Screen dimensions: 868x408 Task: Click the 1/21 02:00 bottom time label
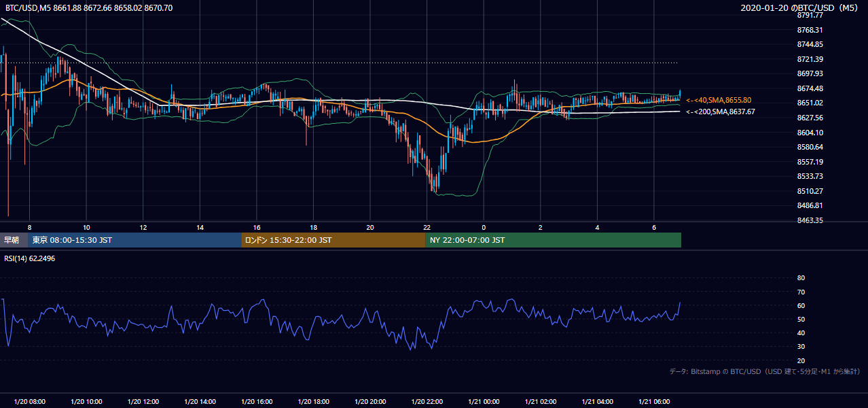[x=541, y=402]
